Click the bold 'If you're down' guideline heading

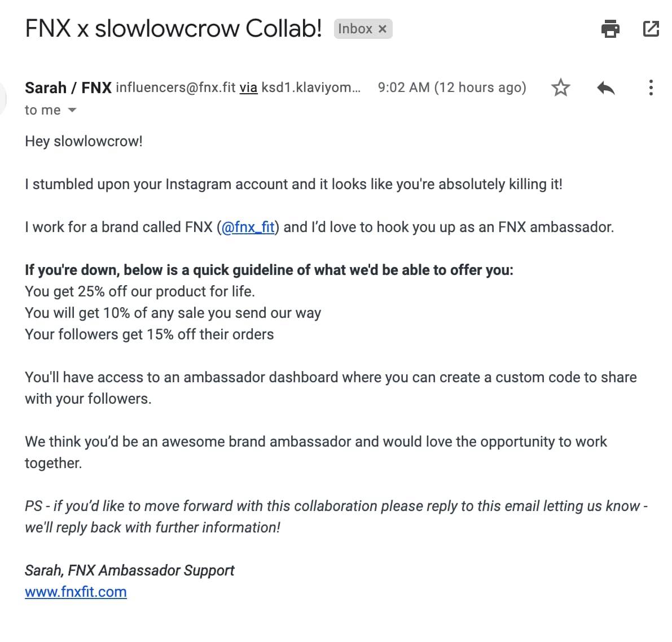(269, 270)
